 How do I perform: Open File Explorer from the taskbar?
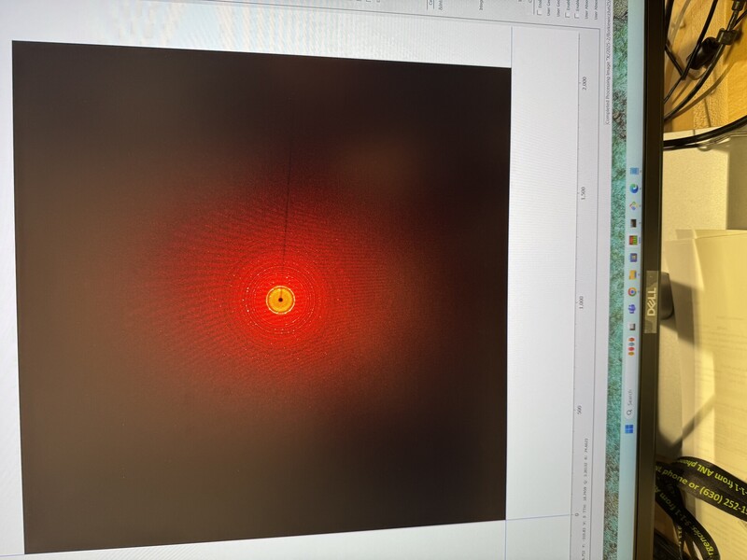633,273
